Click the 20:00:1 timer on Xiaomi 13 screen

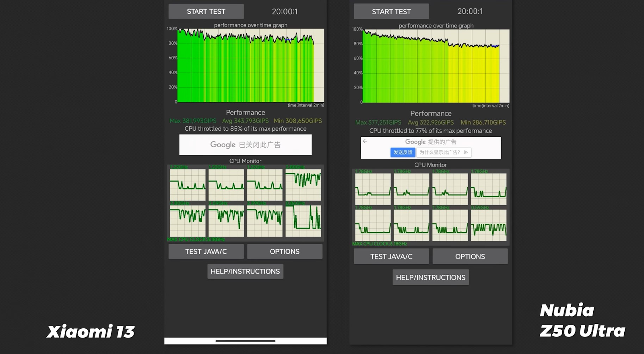pyautogui.click(x=285, y=12)
